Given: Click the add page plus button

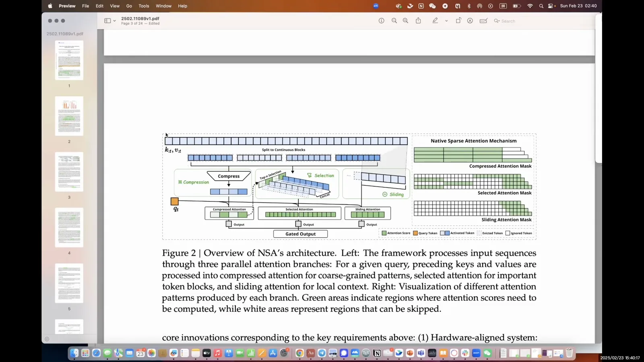Looking at the screenshot, I should click(47, 339).
